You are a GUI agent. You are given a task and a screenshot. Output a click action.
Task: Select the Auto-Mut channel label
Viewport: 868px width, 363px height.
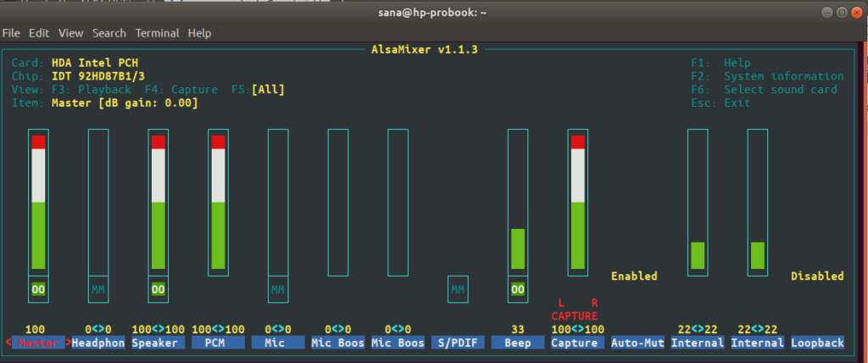637,343
